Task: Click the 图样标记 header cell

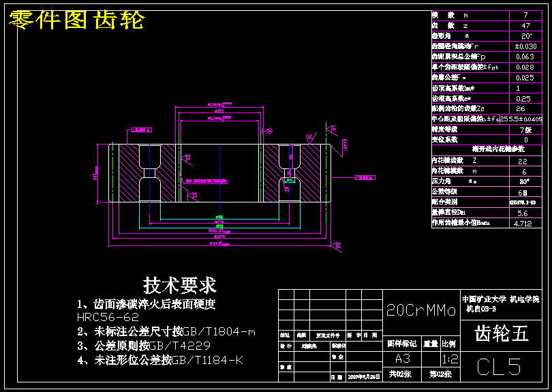Action: pos(402,344)
